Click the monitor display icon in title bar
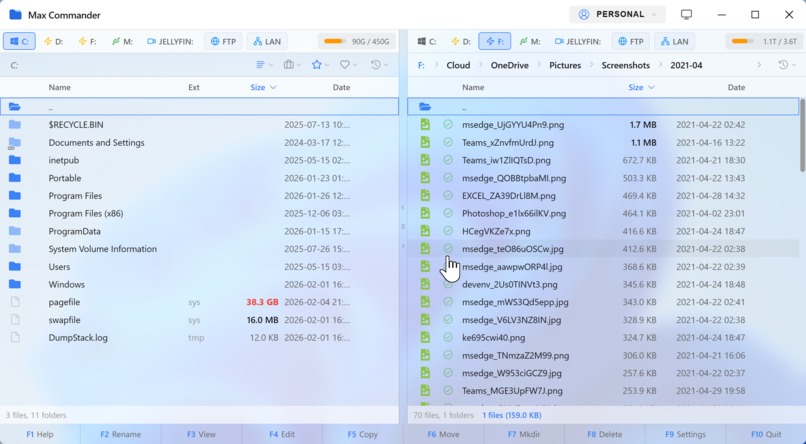Screen dimensions: 806x444 pyautogui.click(x=686, y=14)
